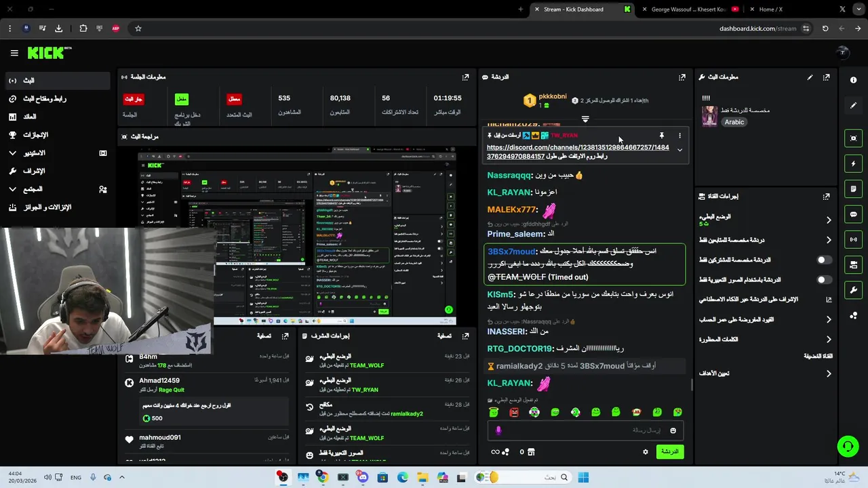The height and width of the screenshot is (488, 868).
Task: Click the chat panel scrollbar
Action: click(691, 384)
